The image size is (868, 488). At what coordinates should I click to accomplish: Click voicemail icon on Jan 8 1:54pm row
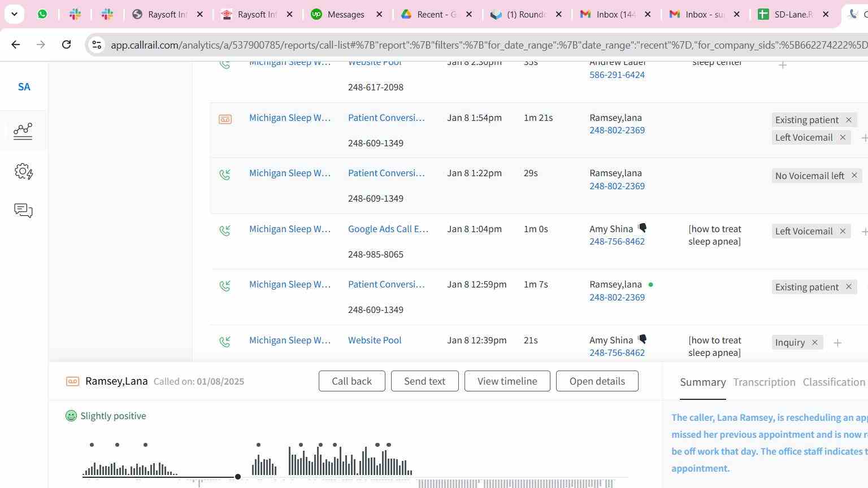[225, 119]
